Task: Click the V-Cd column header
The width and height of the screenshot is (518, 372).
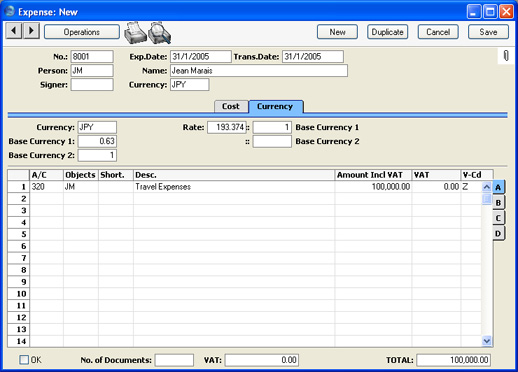Action: point(477,175)
